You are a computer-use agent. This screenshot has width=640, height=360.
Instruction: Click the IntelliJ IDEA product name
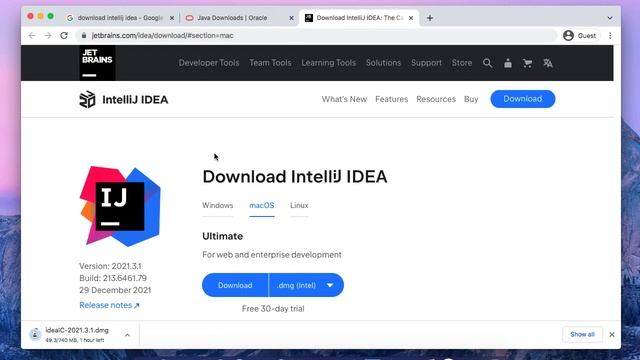click(135, 100)
